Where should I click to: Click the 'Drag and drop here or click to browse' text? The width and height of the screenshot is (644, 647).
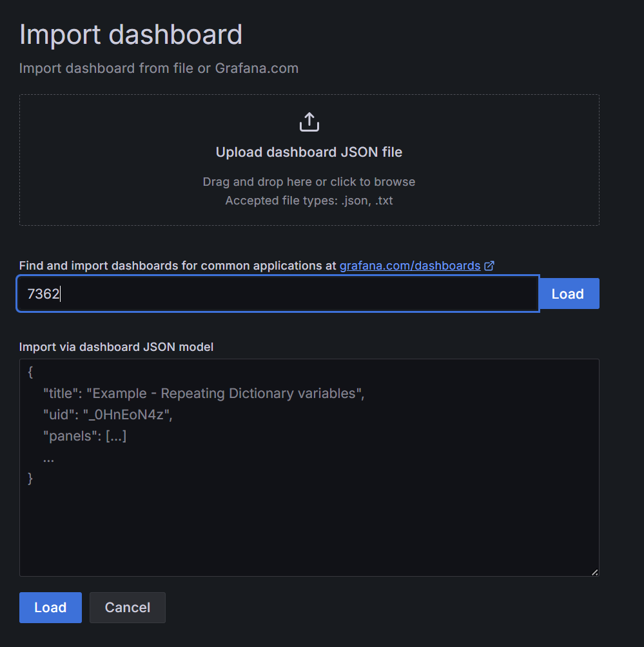click(x=309, y=182)
